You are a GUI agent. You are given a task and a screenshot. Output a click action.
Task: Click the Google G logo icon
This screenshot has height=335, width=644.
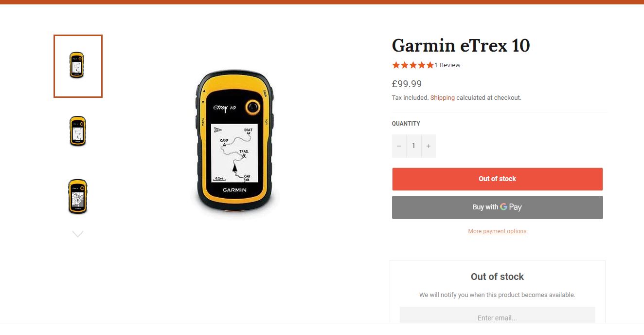tap(503, 207)
